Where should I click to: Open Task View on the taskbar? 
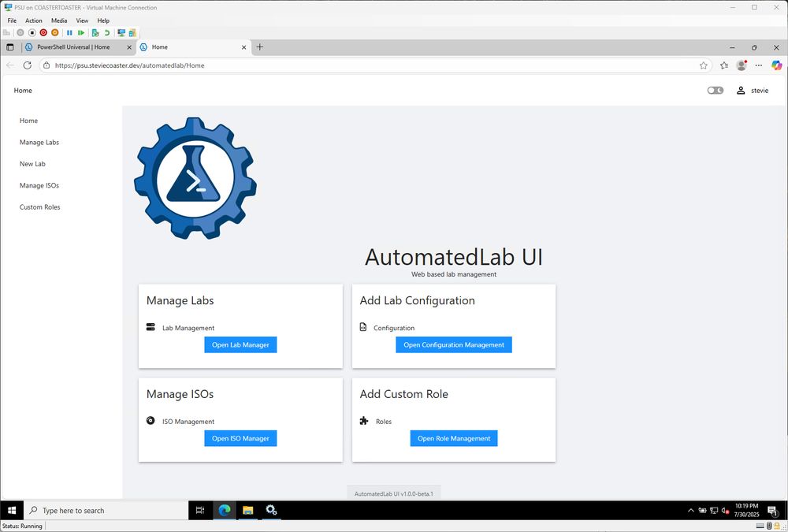tap(199, 511)
